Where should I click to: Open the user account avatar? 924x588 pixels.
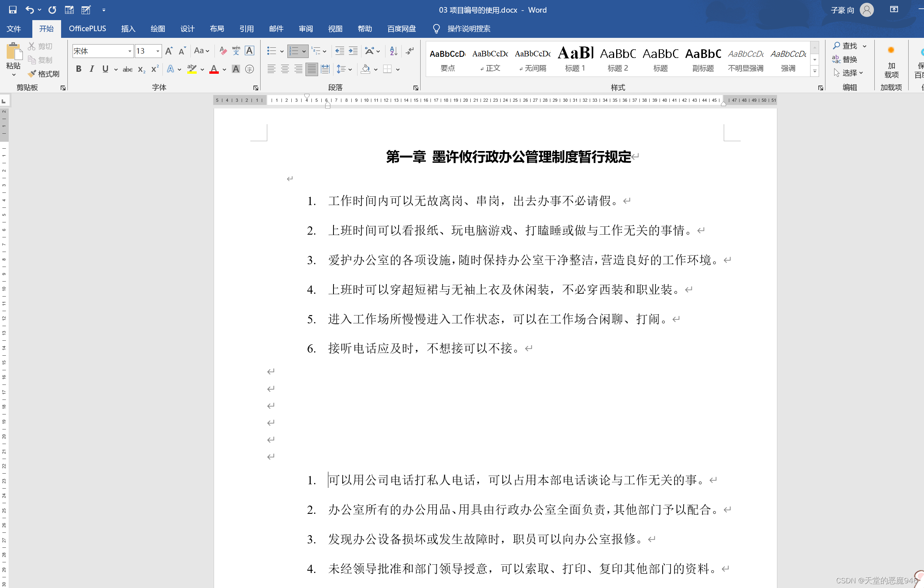(867, 10)
